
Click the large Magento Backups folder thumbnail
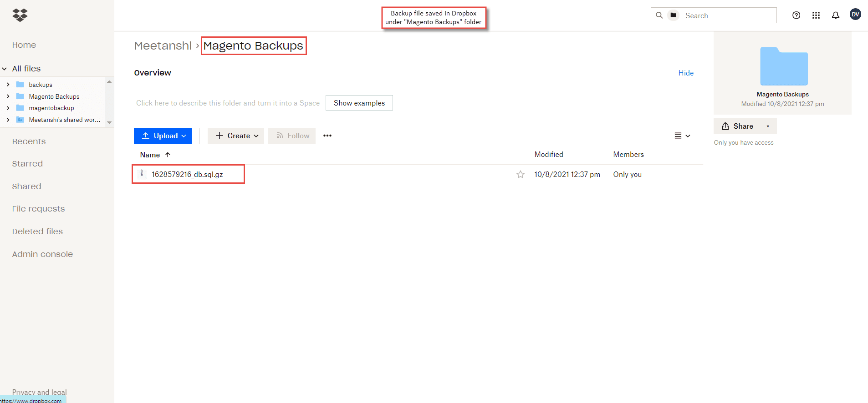[784, 66]
